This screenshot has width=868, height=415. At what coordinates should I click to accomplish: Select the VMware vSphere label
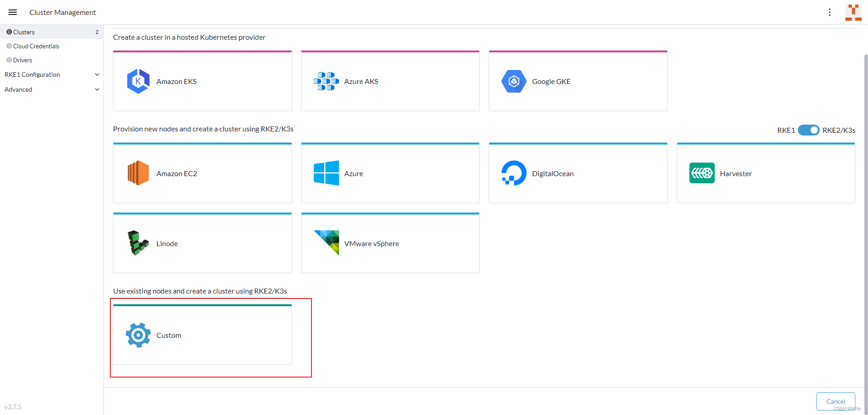click(x=372, y=243)
